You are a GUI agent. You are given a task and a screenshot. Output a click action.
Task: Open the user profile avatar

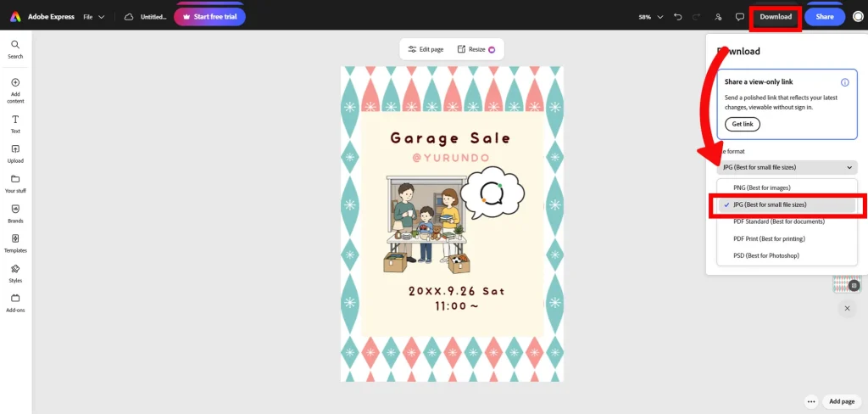coord(858,17)
